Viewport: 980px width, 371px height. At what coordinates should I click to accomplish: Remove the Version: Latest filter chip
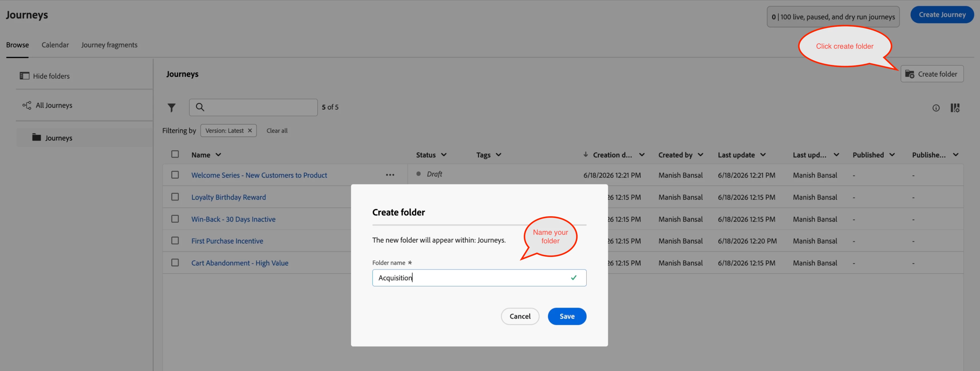[250, 131]
